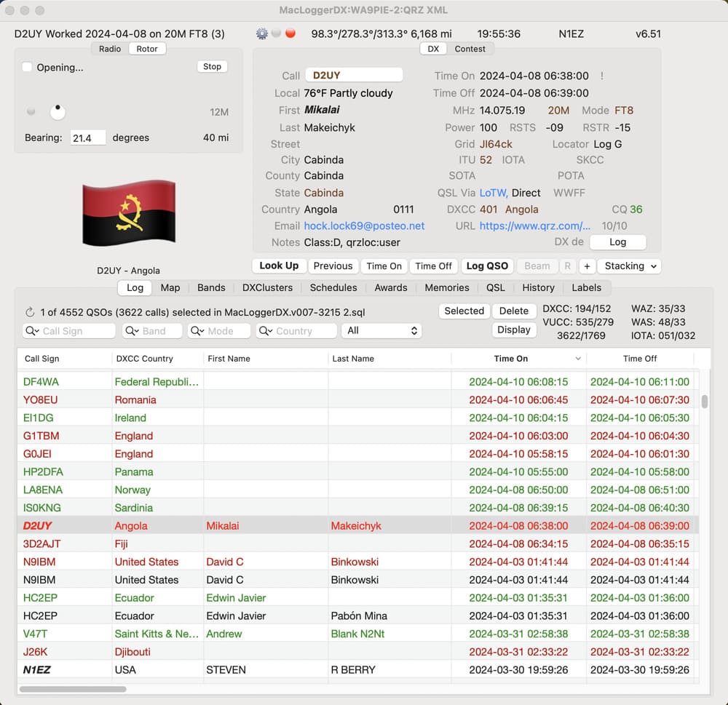Select the 3D2AJT Fiji row
Image resolution: width=728 pixels, height=705 pixels.
click(x=358, y=544)
